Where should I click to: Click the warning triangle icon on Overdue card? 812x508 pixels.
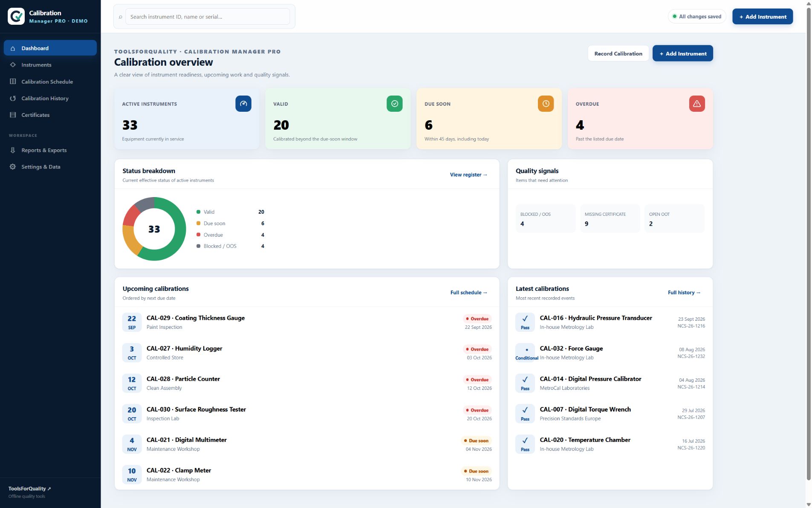click(697, 104)
